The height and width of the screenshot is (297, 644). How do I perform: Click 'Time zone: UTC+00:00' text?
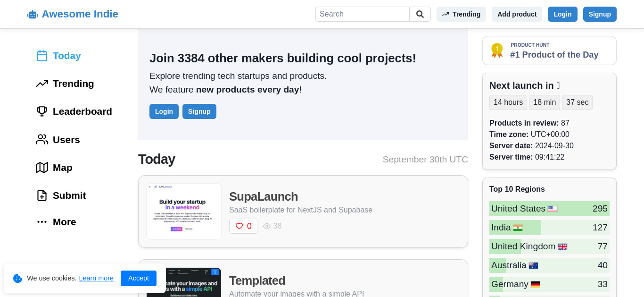coord(529,134)
